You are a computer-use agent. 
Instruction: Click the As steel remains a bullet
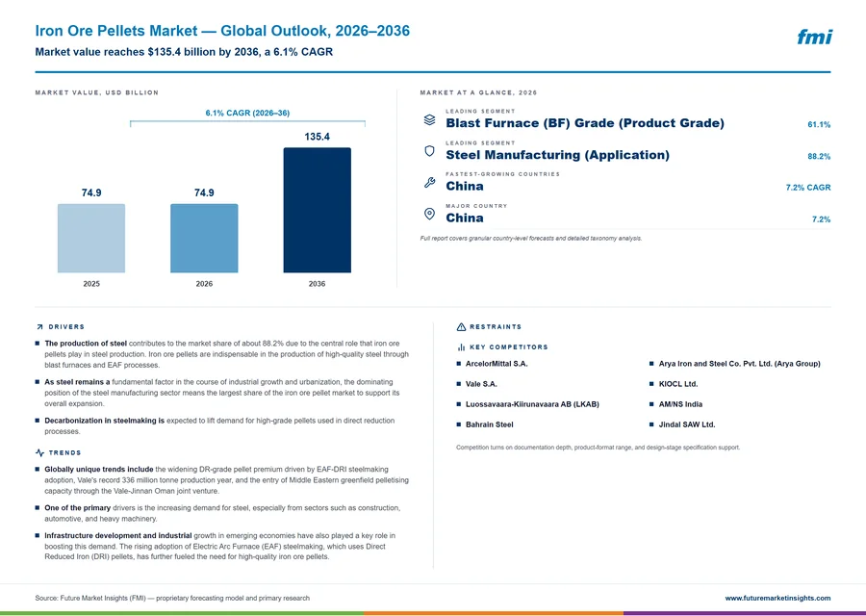222,393
